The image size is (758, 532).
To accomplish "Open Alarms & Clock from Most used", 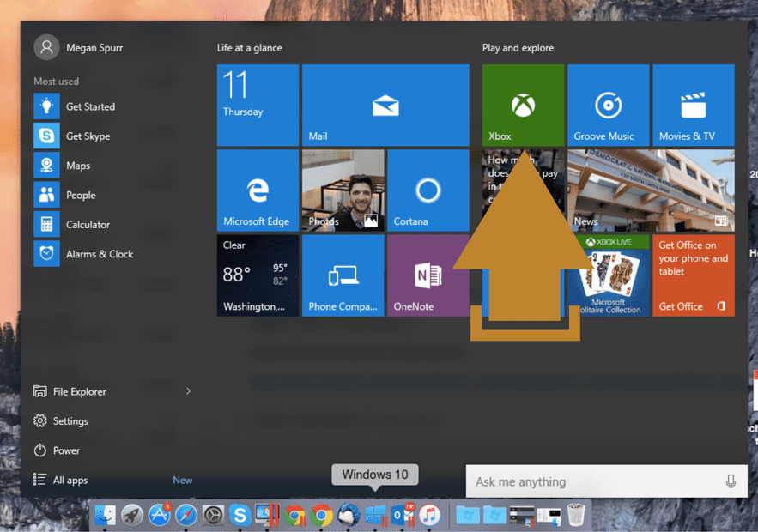I will click(x=83, y=254).
